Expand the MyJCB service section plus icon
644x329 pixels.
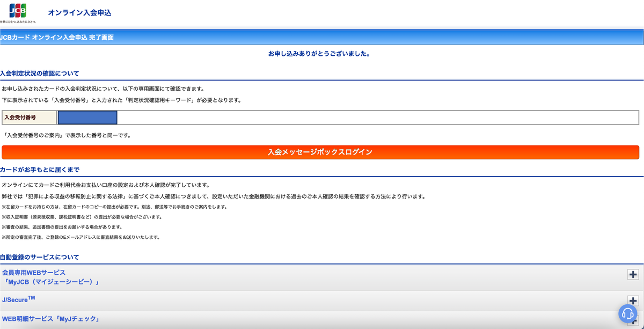(x=633, y=274)
